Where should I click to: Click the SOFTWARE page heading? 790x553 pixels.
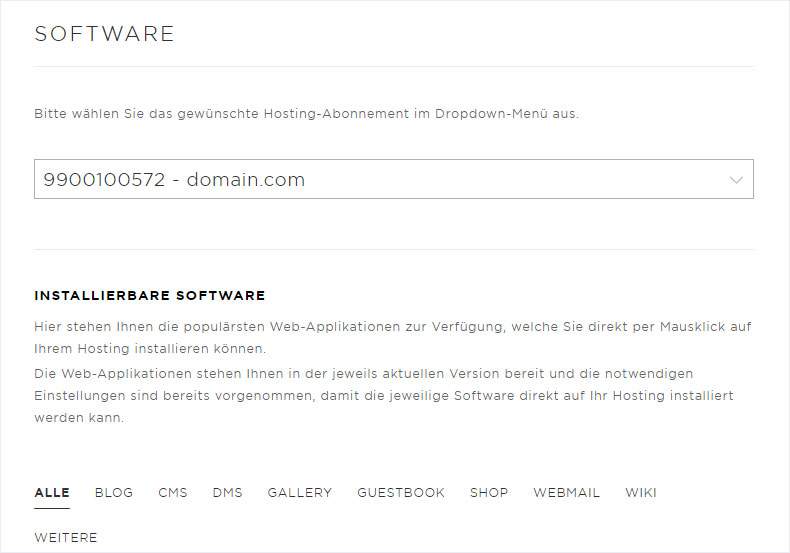coord(105,34)
